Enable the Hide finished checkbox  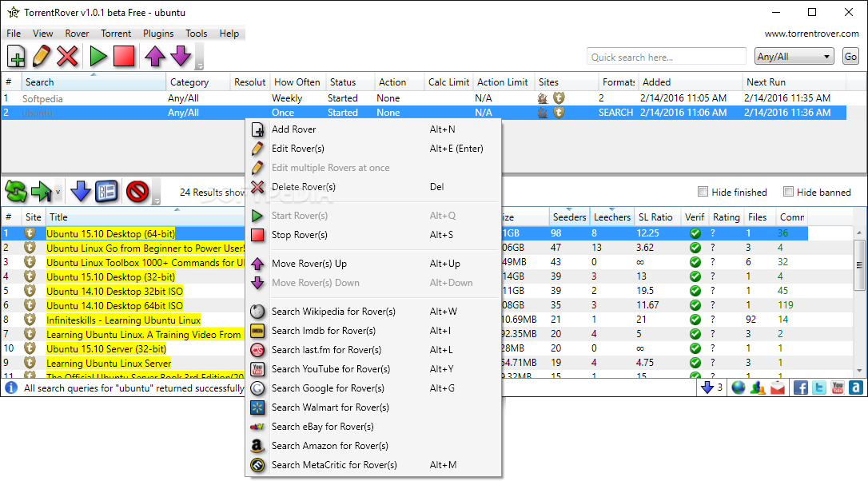[x=703, y=192]
